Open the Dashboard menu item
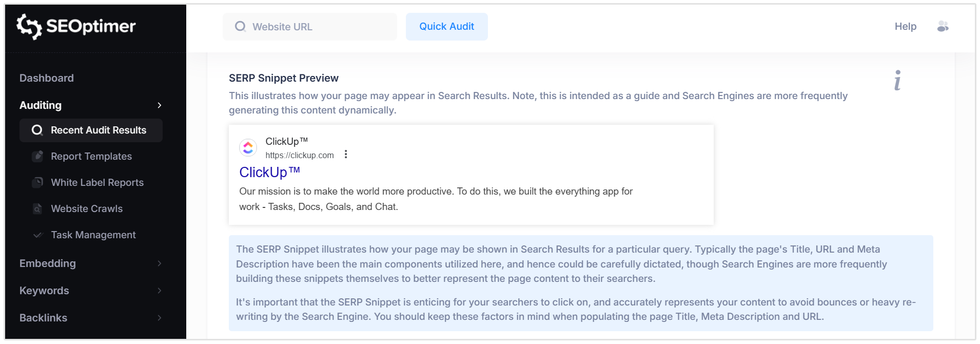This screenshot has width=980, height=344. pos(46,78)
